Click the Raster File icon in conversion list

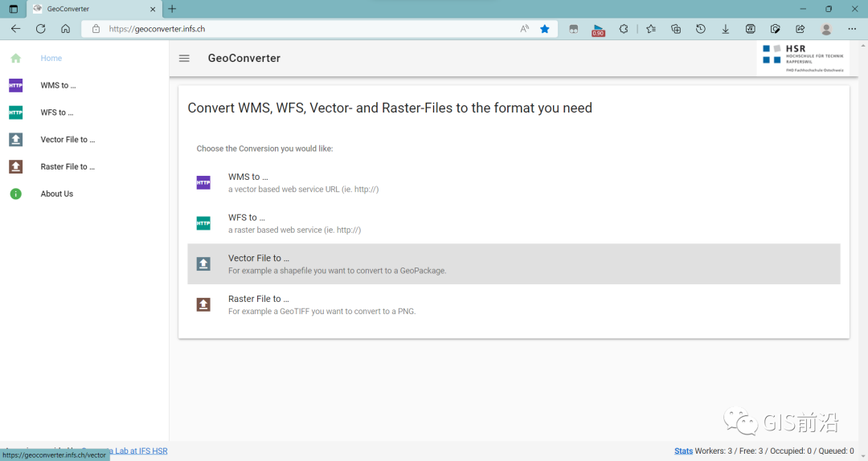[x=203, y=304]
